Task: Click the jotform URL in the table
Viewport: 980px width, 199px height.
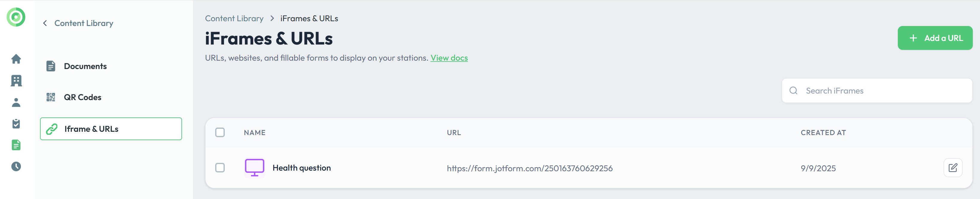Action: (530, 168)
